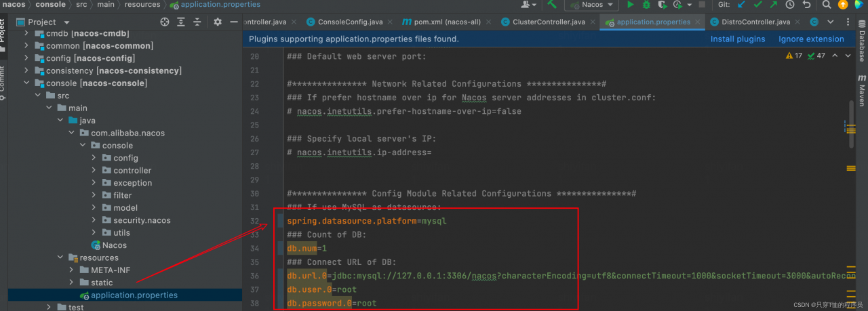This screenshot has height=311, width=868.
Task: Click the Build project hammer icon
Action: (x=553, y=4)
